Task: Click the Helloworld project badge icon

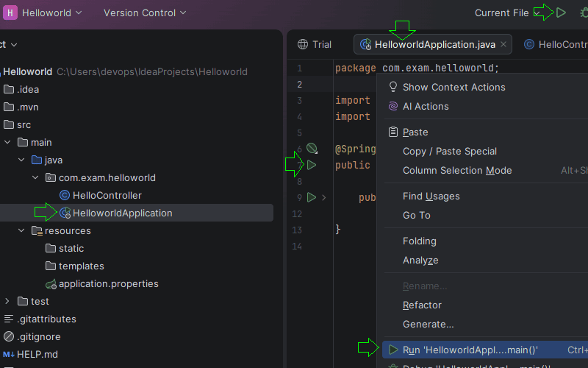Action: tap(10, 13)
